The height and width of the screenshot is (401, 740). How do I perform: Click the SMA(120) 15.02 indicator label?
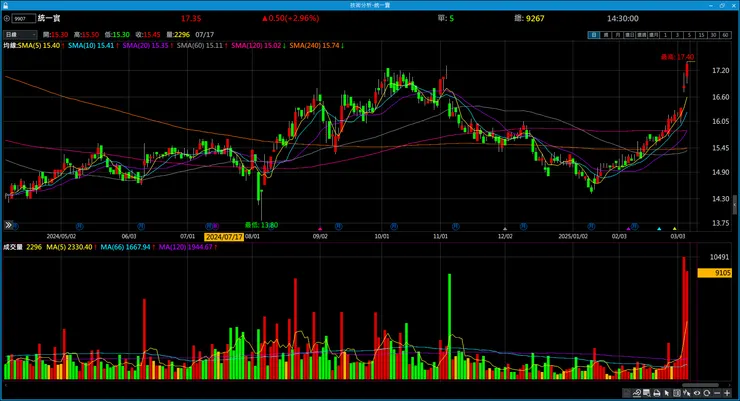click(256, 46)
